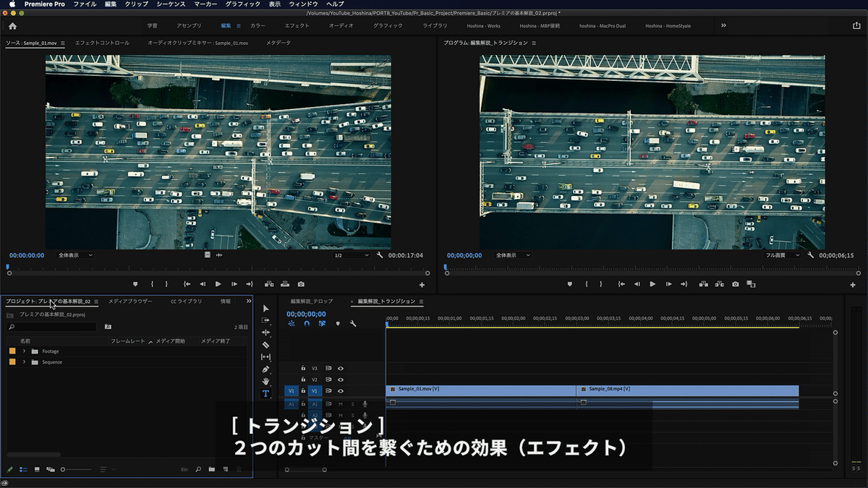Toggle sync lock on track V2
The image size is (868, 488).
[328, 380]
